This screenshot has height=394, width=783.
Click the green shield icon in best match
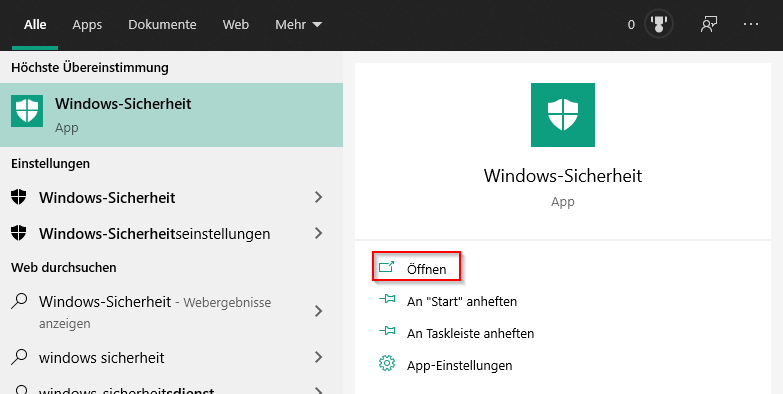(x=27, y=111)
